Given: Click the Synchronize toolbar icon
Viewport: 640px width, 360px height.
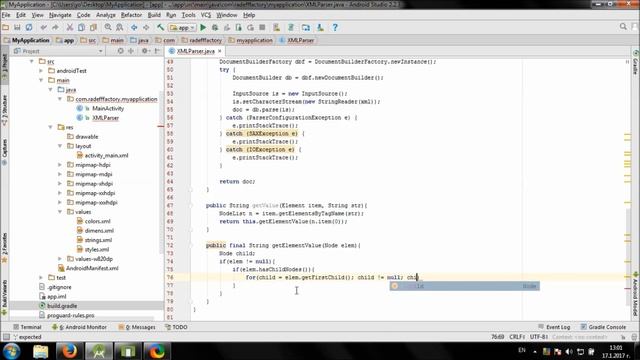Looking at the screenshot, I should pyautogui.click(x=29, y=27).
